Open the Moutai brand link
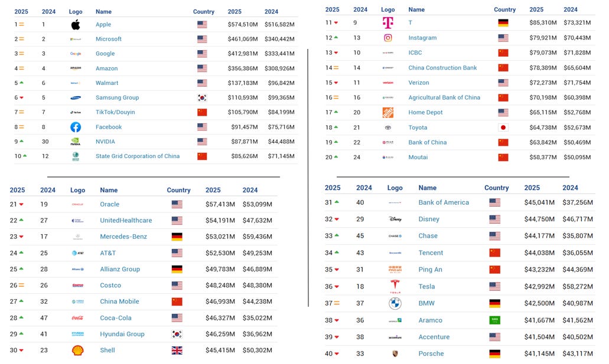This screenshot has width=609, height=364. point(418,157)
